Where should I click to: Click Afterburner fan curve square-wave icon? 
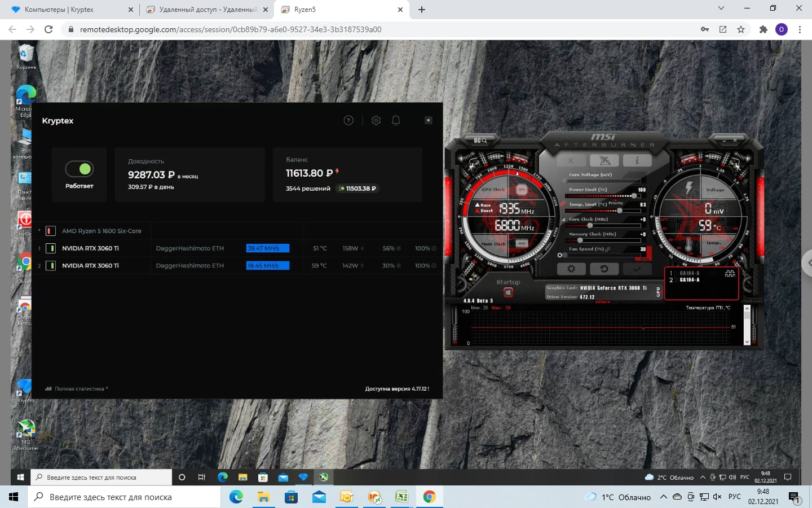[x=730, y=274]
